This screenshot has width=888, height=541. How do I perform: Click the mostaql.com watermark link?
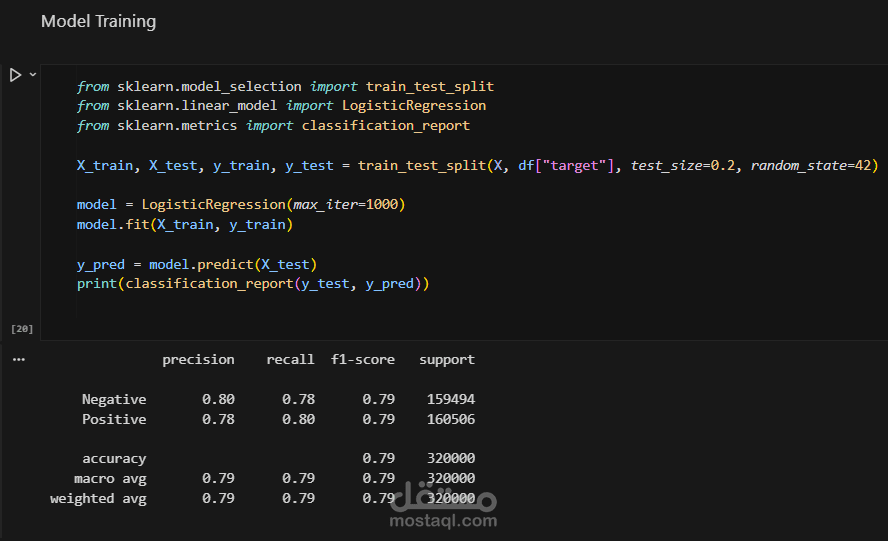[x=445, y=520]
